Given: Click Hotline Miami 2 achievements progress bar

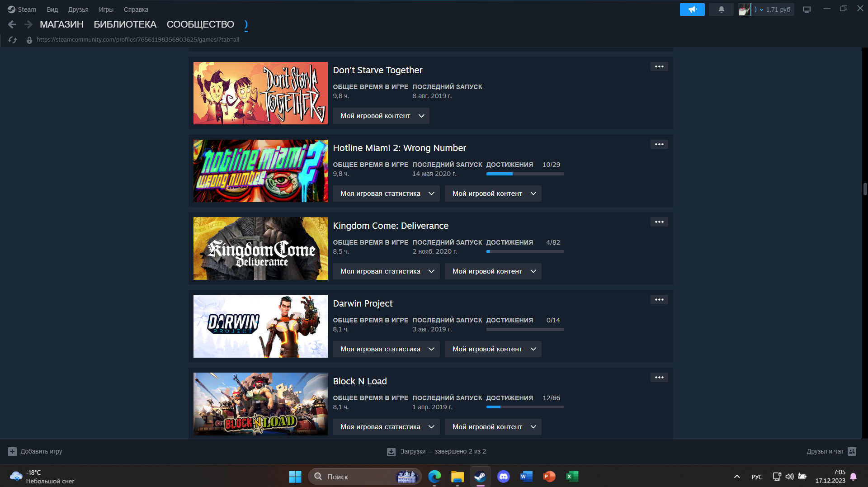Looking at the screenshot, I should 525,174.
